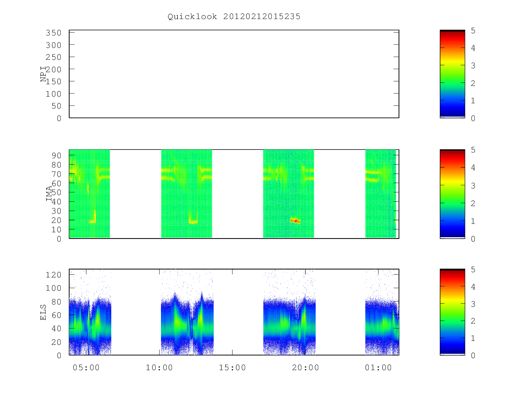Viewport: 532px width, 399px height.
Task: Click the 150 tick on NPI axis
Action: (x=53, y=82)
